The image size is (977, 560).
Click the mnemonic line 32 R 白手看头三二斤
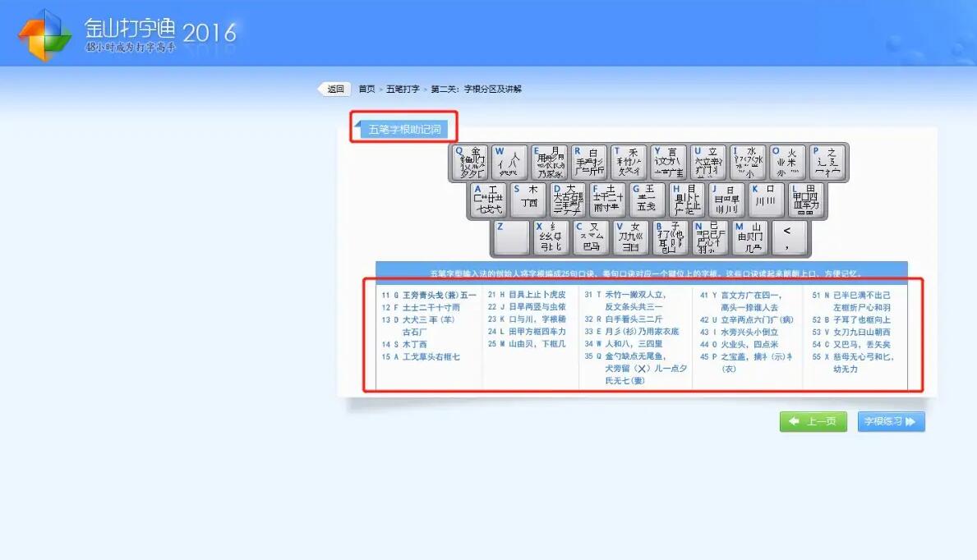pyautogui.click(x=623, y=319)
